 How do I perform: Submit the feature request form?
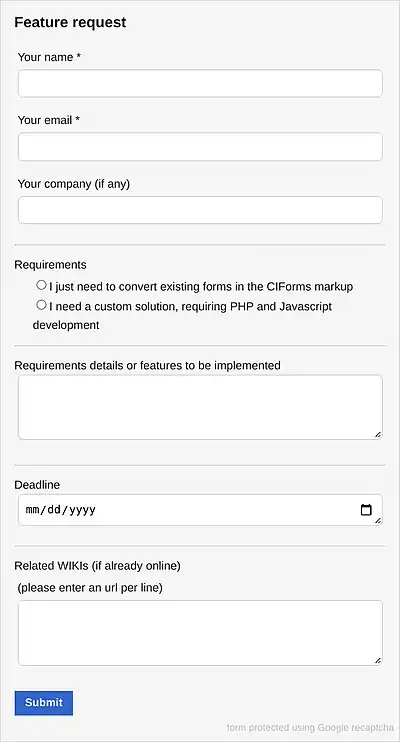point(44,703)
